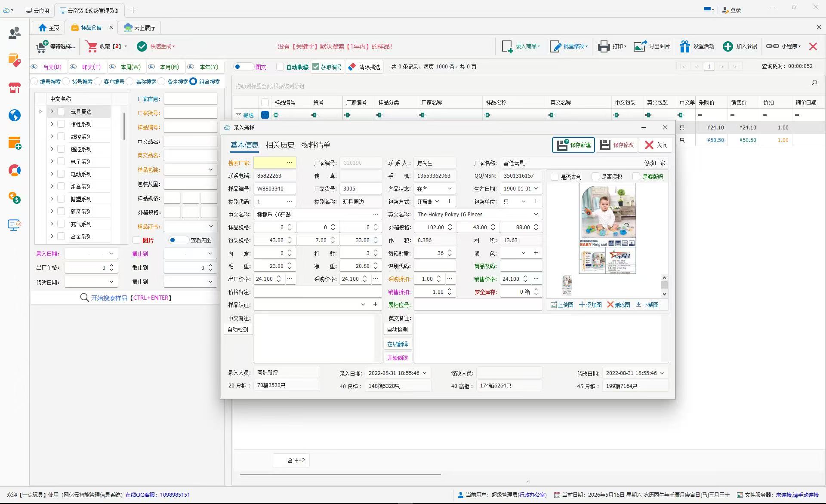Image resolution: width=826 pixels, height=504 pixels.
Task: Click the 导出图片 export icon
Action: [x=640, y=46]
